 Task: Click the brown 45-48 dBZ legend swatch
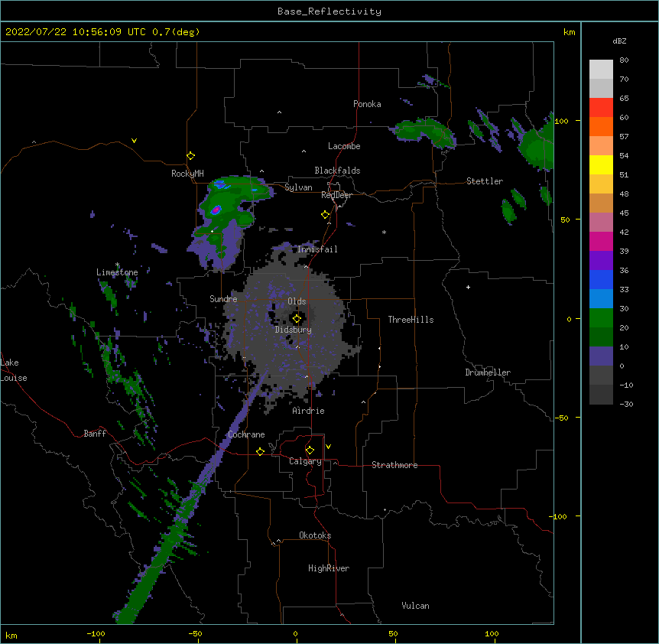click(x=601, y=203)
